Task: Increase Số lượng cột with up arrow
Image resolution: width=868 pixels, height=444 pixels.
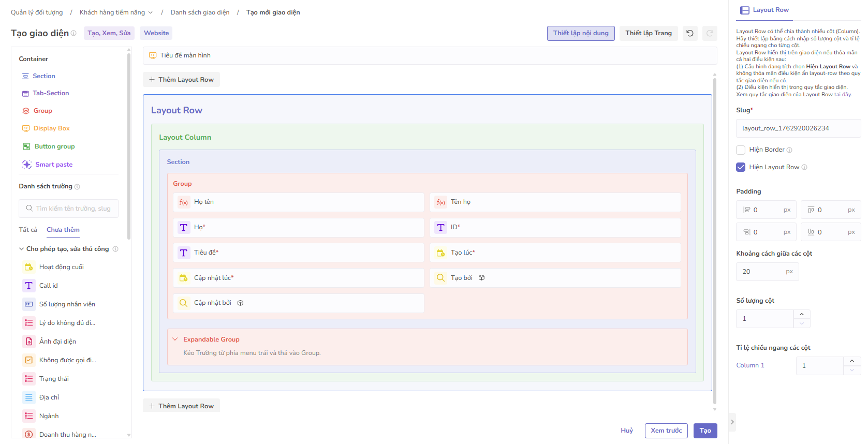Action: point(802,314)
